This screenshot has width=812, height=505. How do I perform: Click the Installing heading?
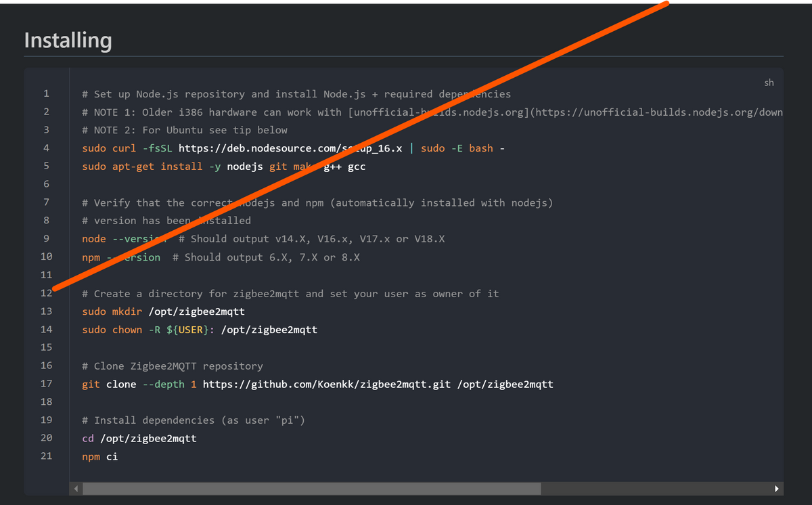[68, 41]
